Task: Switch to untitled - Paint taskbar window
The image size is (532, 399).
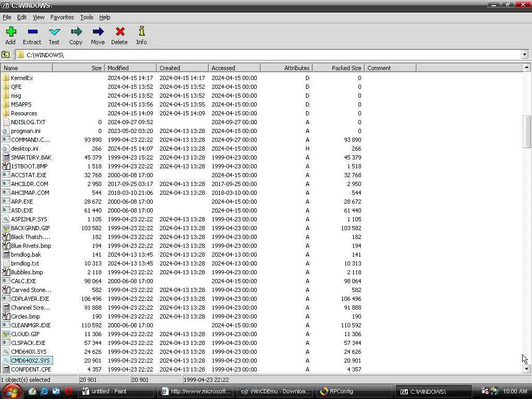Action: (x=115, y=392)
